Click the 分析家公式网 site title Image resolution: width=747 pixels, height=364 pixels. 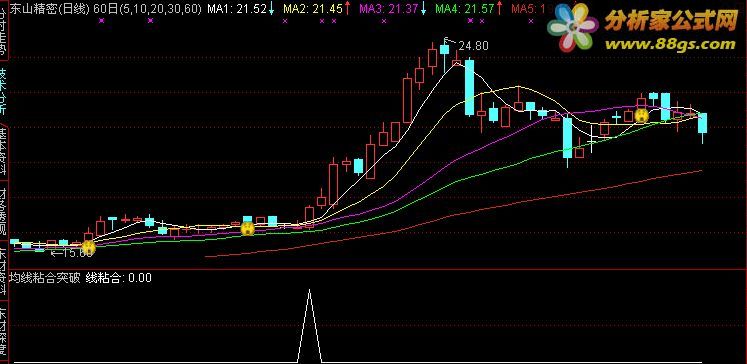click(671, 21)
